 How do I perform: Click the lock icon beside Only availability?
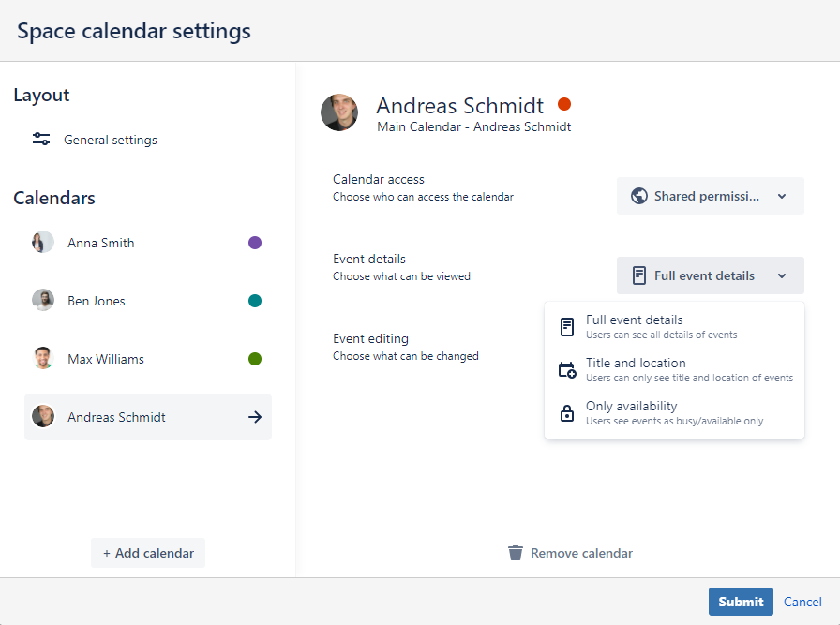tap(567, 413)
